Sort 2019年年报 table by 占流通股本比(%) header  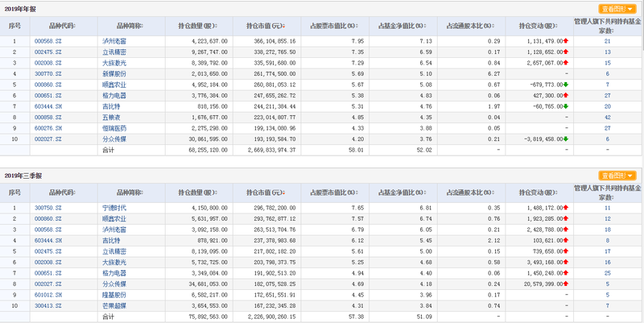[470, 26]
